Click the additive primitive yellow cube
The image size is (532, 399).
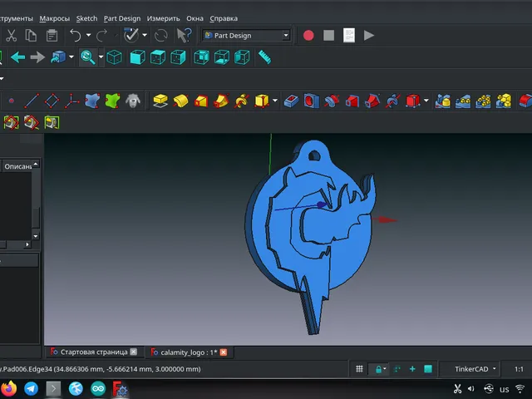(x=262, y=101)
